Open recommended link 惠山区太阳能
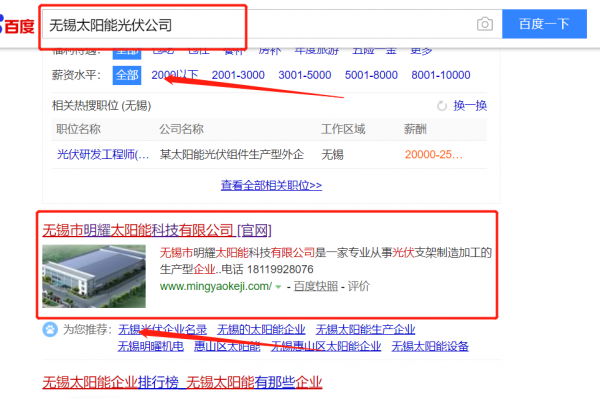 pos(227,346)
